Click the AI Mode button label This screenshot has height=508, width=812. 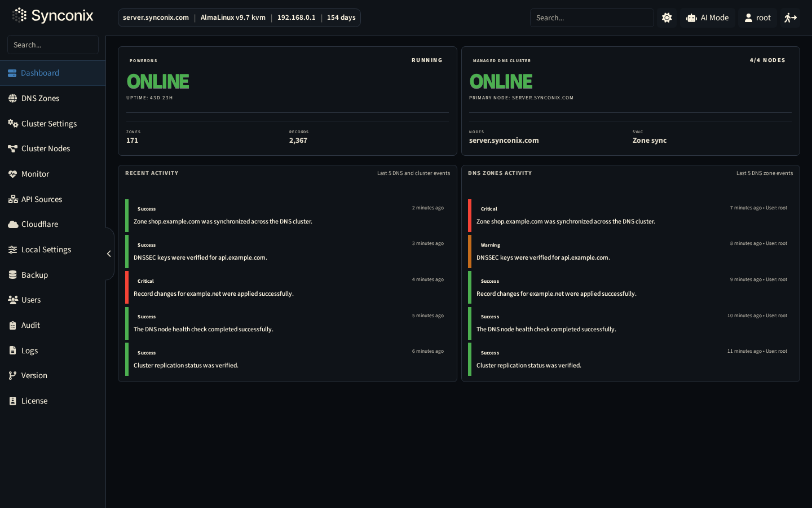[714, 18]
